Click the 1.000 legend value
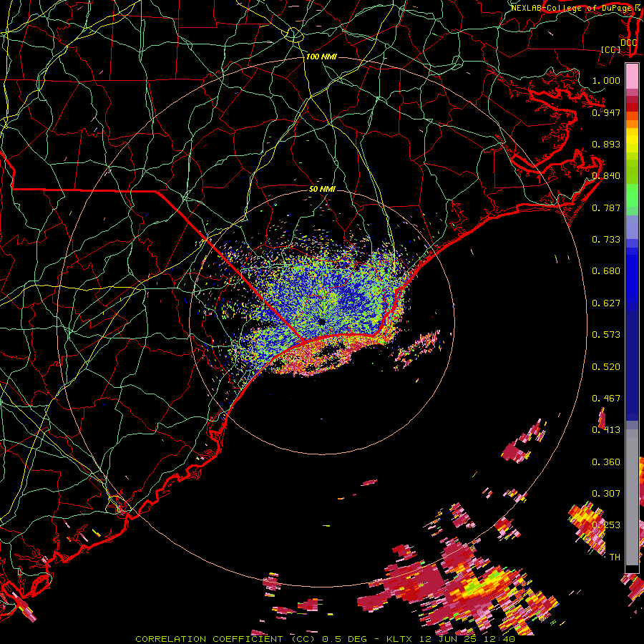This screenshot has height=644, width=644. (x=606, y=80)
